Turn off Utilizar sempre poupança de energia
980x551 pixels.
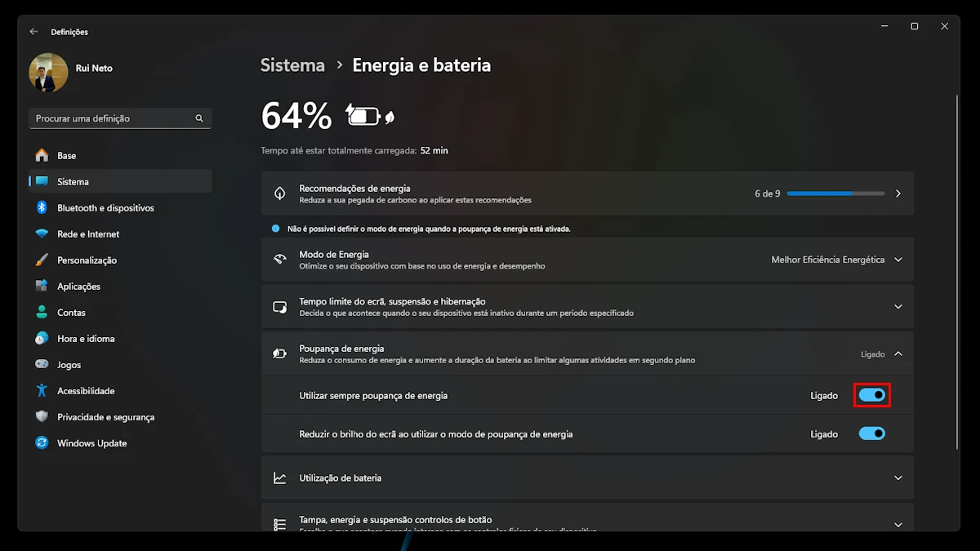[871, 396]
